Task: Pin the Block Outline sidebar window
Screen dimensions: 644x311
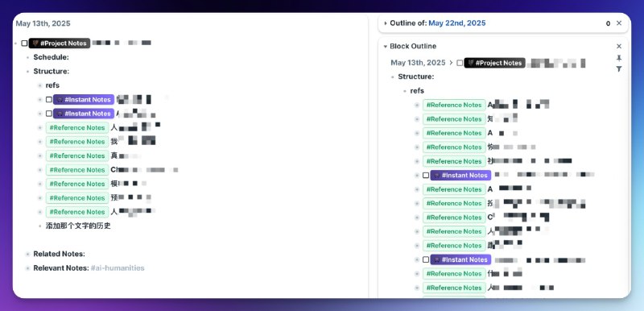Action: pos(619,58)
